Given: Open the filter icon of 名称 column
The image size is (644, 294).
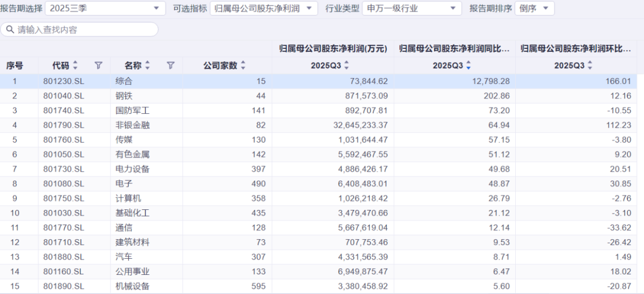Looking at the screenshot, I should [x=171, y=65].
